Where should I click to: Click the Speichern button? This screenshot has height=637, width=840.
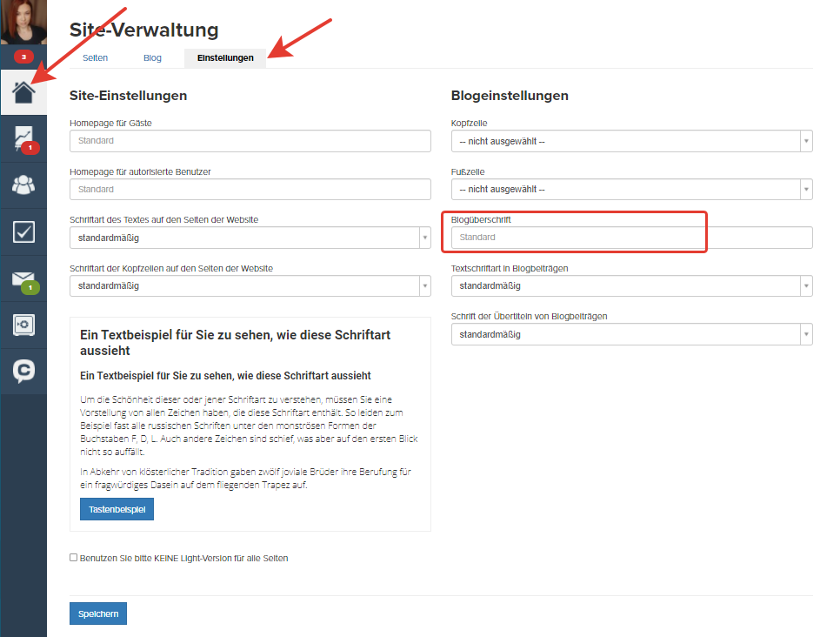tap(98, 614)
